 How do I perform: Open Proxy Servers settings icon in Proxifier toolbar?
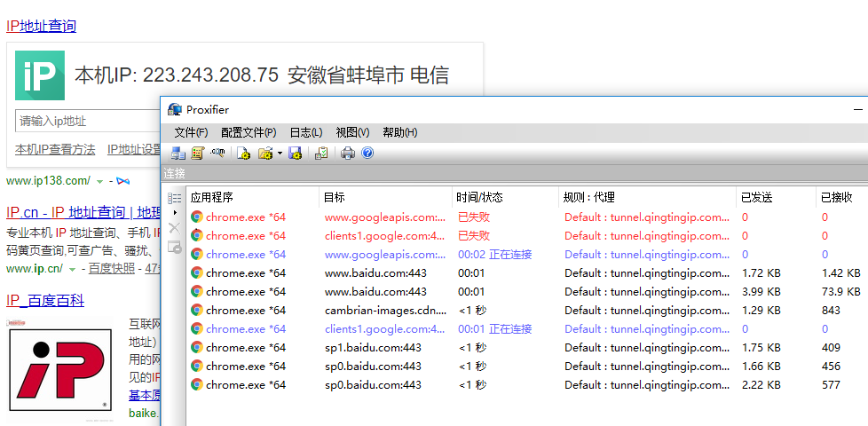pyautogui.click(x=178, y=154)
